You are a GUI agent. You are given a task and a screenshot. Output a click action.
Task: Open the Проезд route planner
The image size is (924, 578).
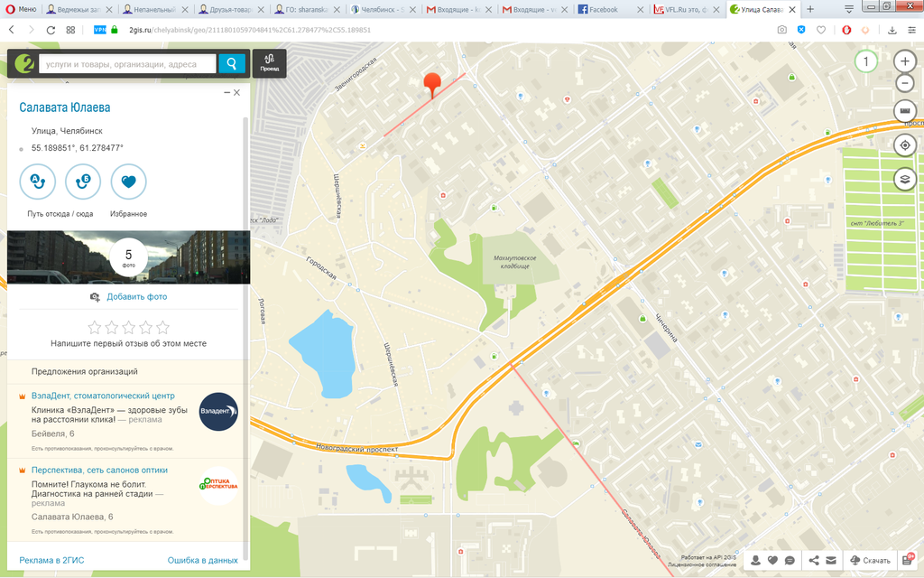269,63
